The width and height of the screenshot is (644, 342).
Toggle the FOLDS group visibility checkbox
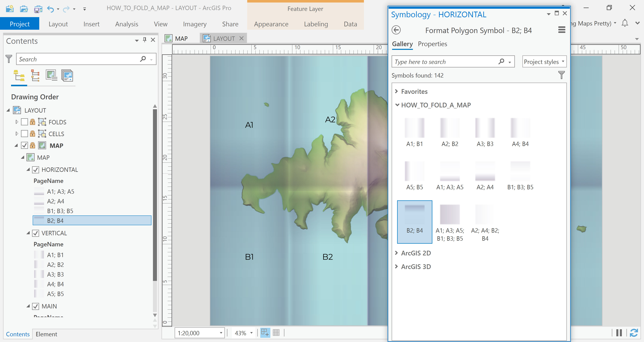click(x=24, y=122)
